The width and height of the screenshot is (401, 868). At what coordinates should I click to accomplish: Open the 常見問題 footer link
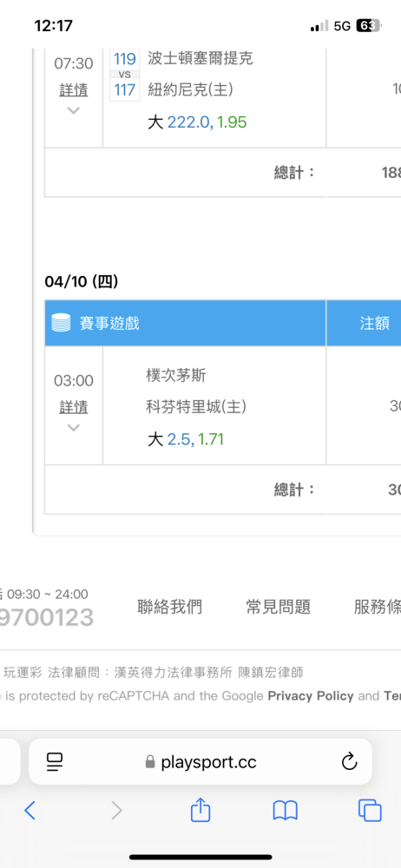pyautogui.click(x=278, y=607)
